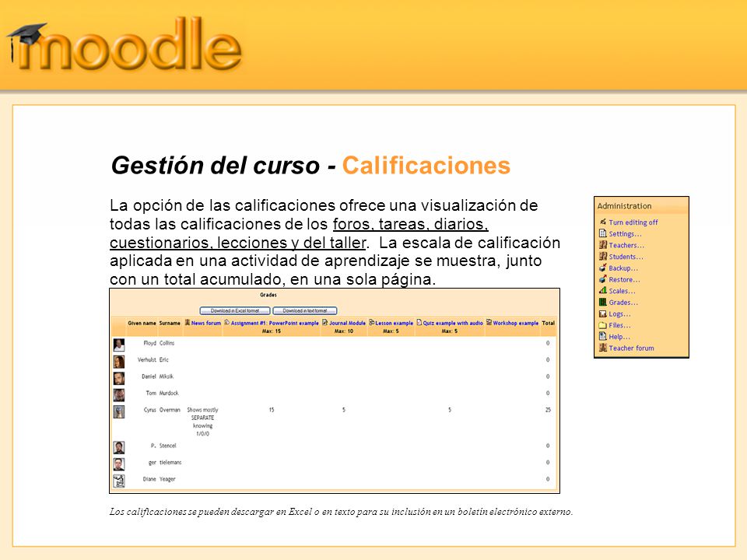Image resolution: width=747 pixels, height=560 pixels.
Task: Open P. Stencel's profile picture
Action: tap(119, 447)
